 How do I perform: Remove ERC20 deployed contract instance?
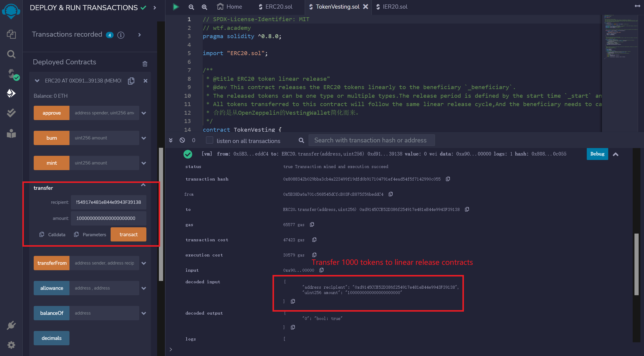(x=145, y=81)
